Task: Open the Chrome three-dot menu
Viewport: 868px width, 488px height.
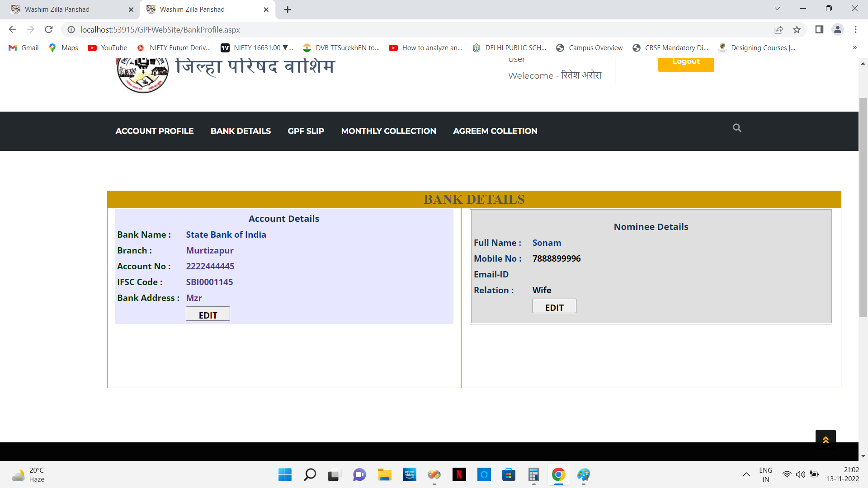Action: (x=855, y=30)
